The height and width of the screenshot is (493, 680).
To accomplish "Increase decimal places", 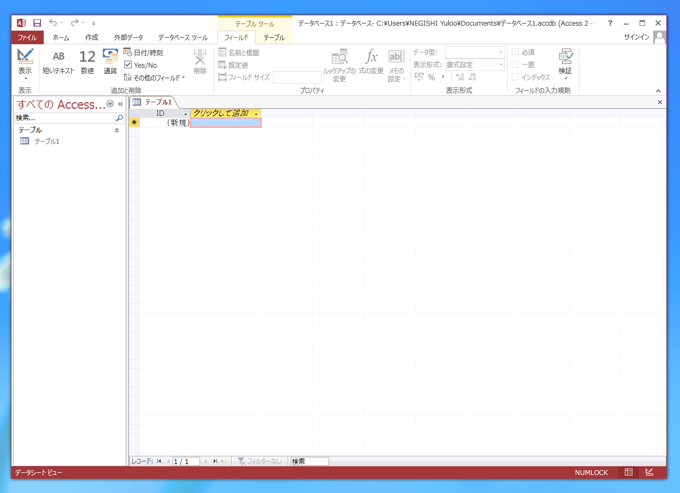I will (460, 77).
